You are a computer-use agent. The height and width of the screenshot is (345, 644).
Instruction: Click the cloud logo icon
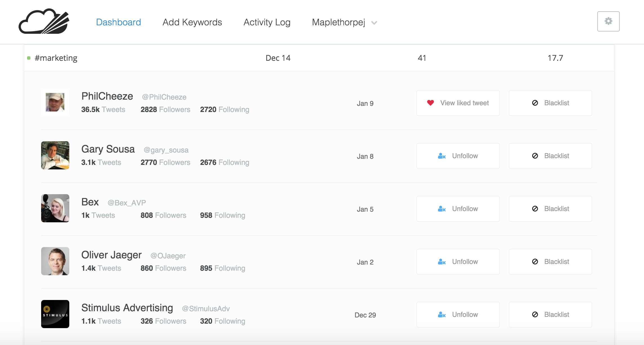click(44, 22)
